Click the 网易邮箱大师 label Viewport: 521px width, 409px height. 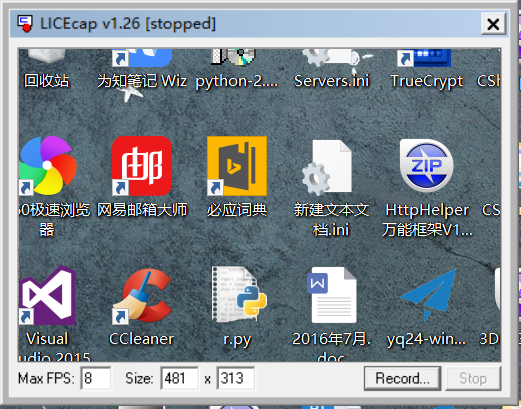[x=142, y=210]
